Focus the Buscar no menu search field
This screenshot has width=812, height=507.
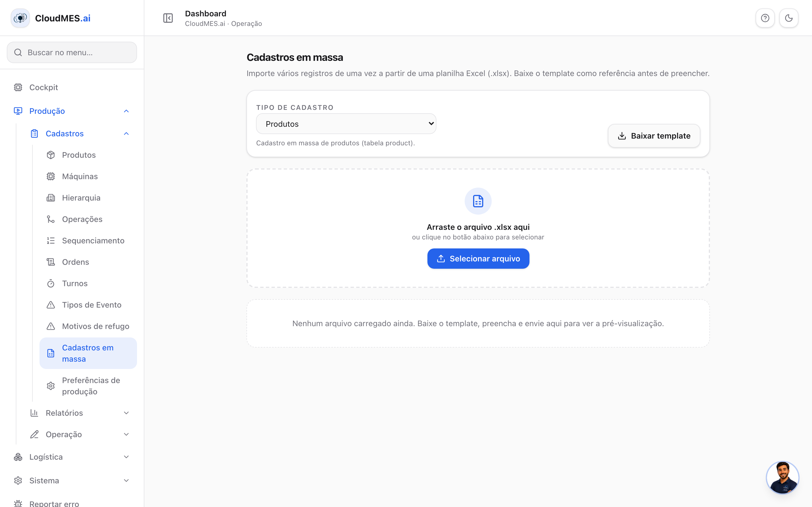click(72, 52)
